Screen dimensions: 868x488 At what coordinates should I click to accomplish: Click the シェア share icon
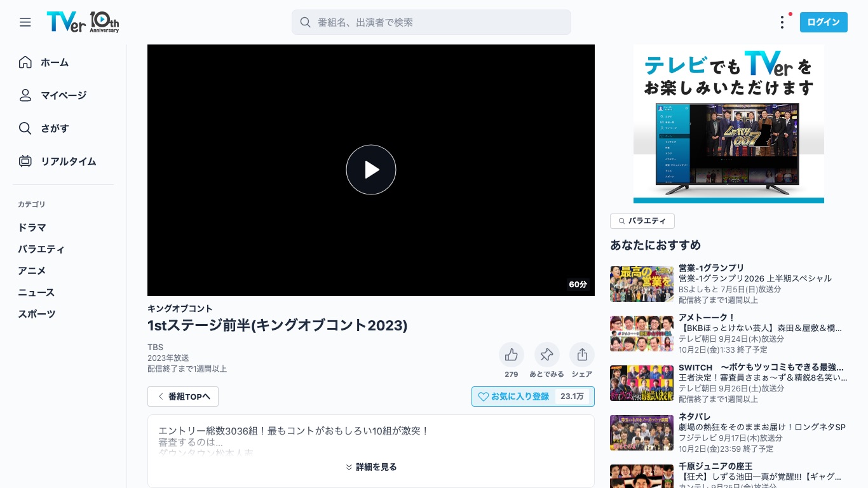(582, 355)
